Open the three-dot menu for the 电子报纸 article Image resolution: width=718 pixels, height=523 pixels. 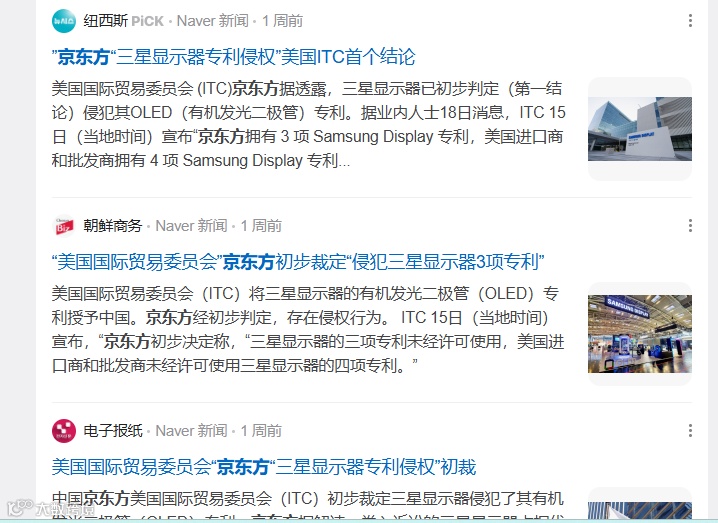click(690, 430)
